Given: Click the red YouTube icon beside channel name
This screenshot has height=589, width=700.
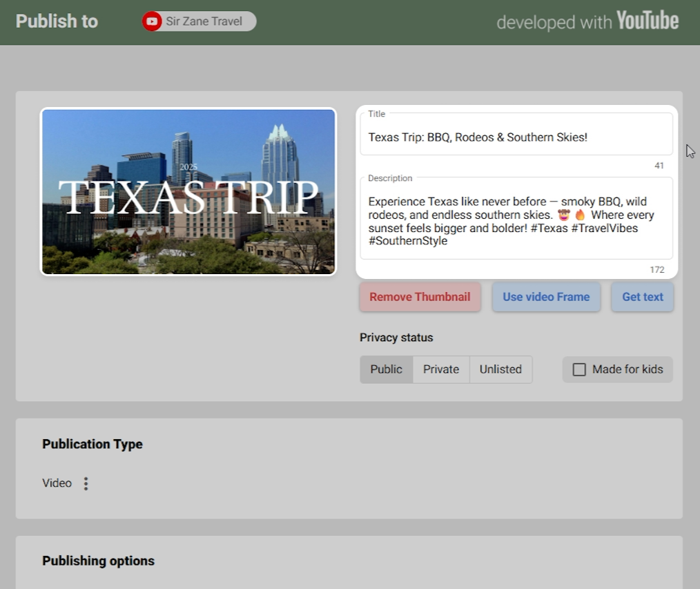Looking at the screenshot, I should coord(152,21).
